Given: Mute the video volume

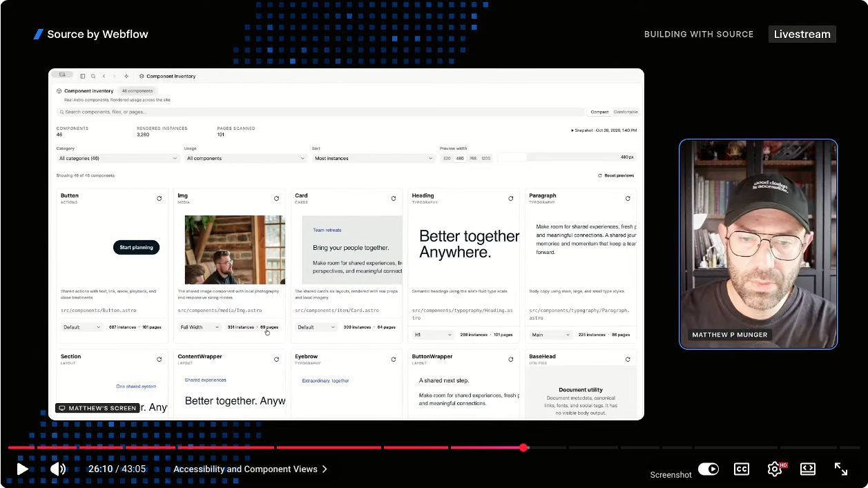Looking at the screenshot, I should point(58,469).
